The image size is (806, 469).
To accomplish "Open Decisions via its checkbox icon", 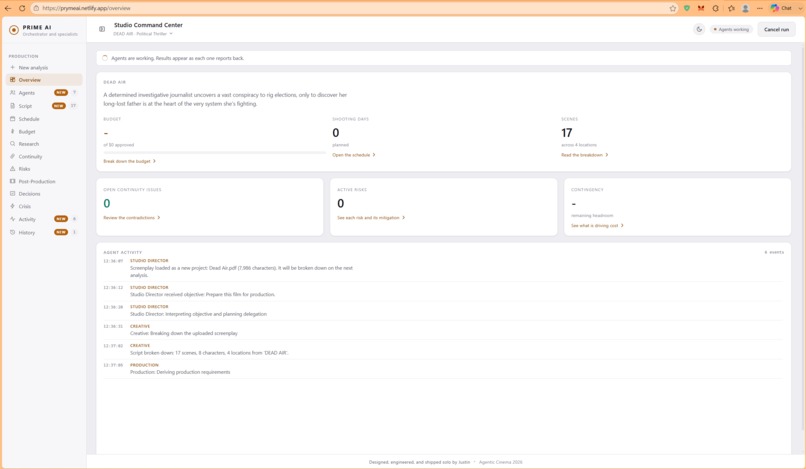I will point(12,194).
